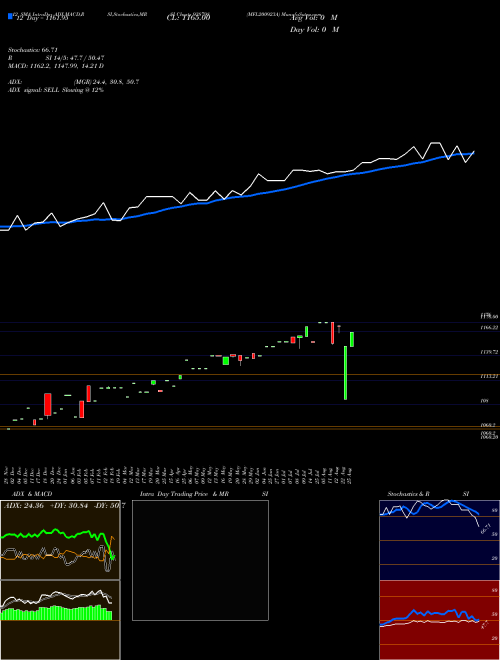Click the blue RSI line in the red panel
This screenshot has width=500, height=660.
point(429,615)
